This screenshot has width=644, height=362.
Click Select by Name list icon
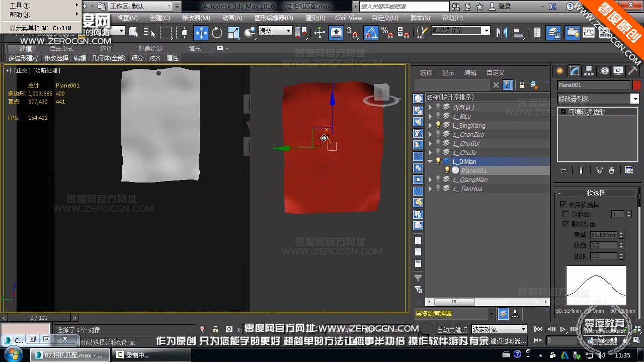pos(149,33)
